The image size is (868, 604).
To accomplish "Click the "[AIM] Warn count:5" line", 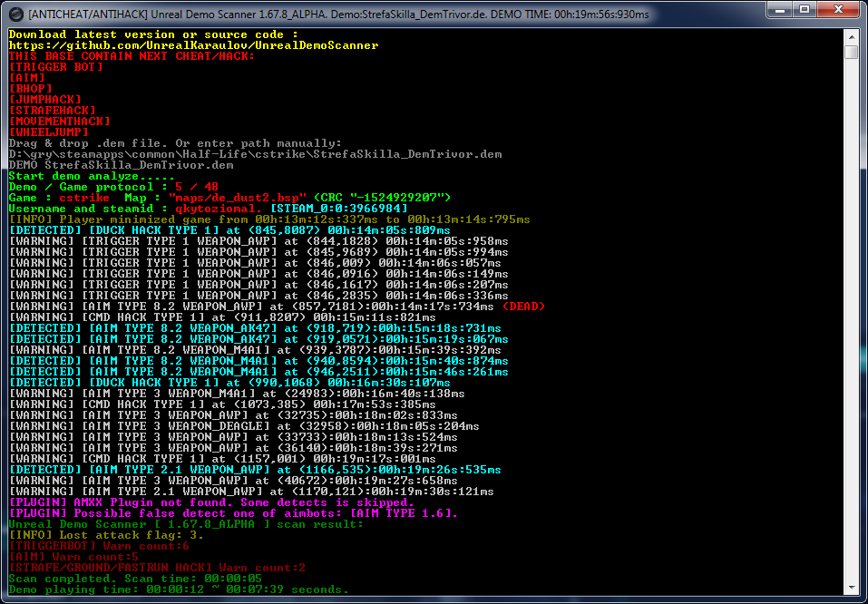I will [73, 557].
